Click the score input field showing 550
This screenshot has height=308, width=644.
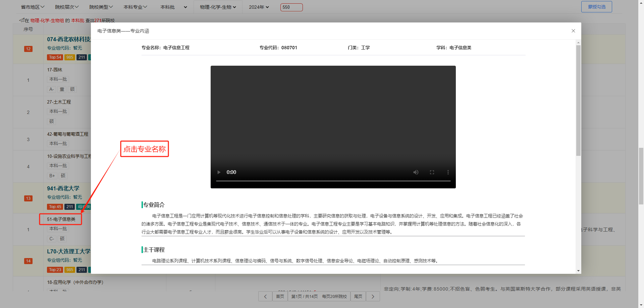291,7
